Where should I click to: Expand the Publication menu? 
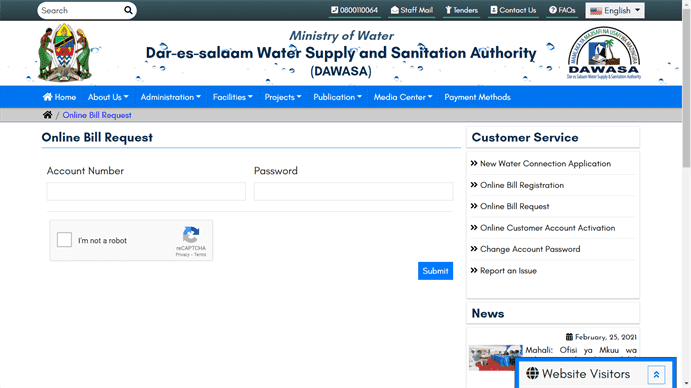[x=338, y=97]
